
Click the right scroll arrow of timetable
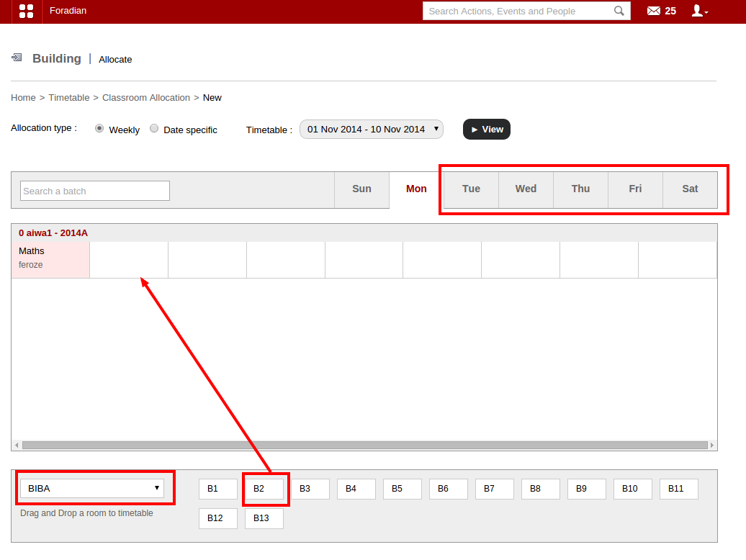(x=713, y=446)
